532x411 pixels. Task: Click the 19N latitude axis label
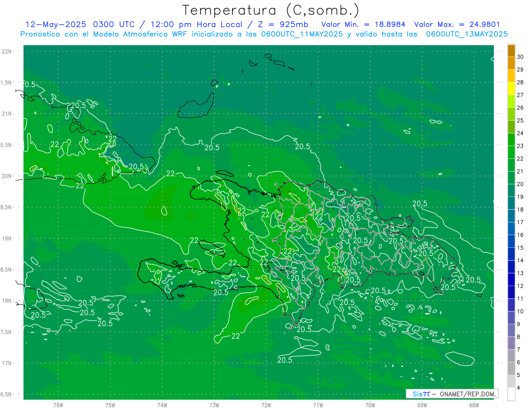[7, 239]
